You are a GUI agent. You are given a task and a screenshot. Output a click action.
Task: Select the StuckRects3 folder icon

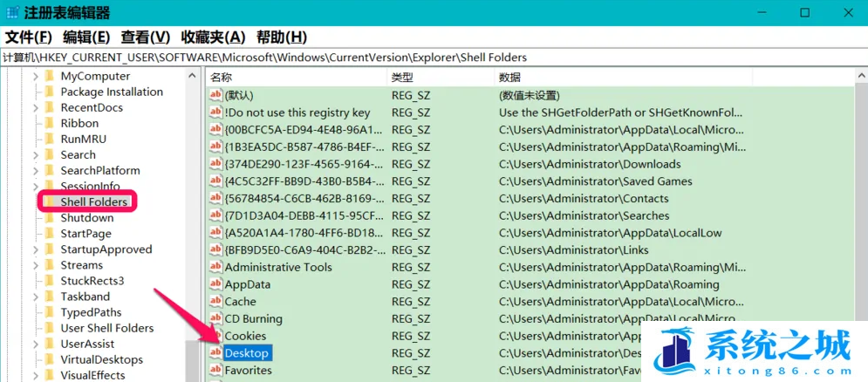click(50, 281)
